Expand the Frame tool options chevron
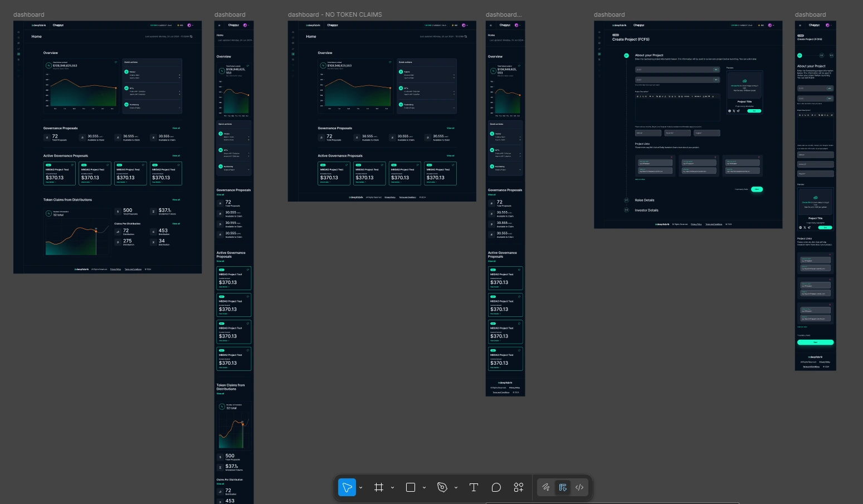Viewport: 863px width, 504px height. [x=393, y=488]
